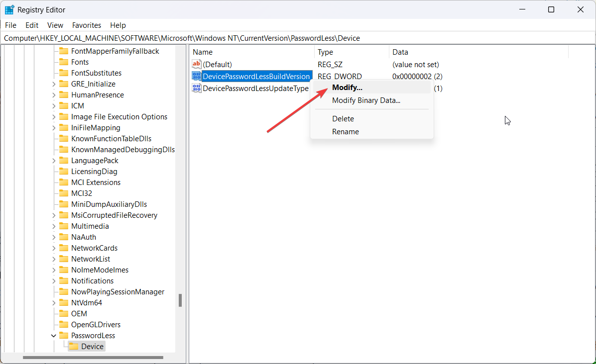Select the Image File Execution Options key label
The image size is (596, 364).
119,117
